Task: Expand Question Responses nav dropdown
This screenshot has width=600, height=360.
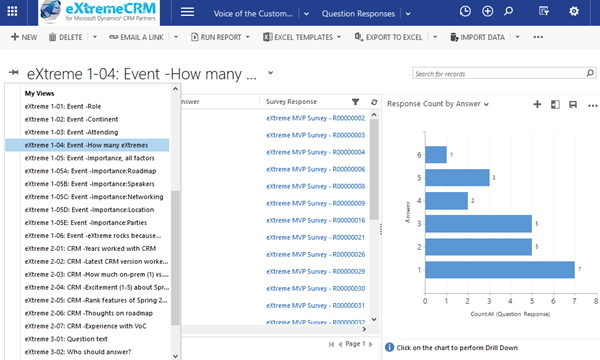Action: 408,14
